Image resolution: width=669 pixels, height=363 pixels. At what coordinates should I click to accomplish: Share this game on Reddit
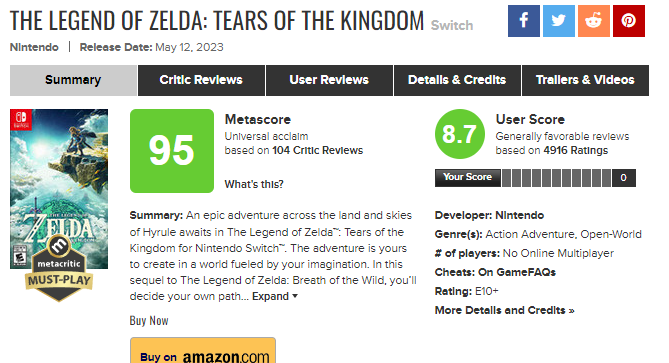(x=593, y=21)
